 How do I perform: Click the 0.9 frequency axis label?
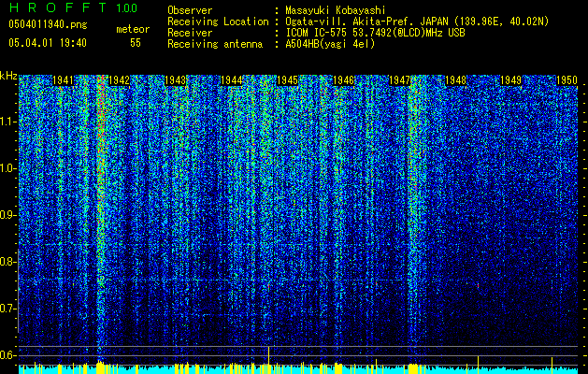point(8,215)
